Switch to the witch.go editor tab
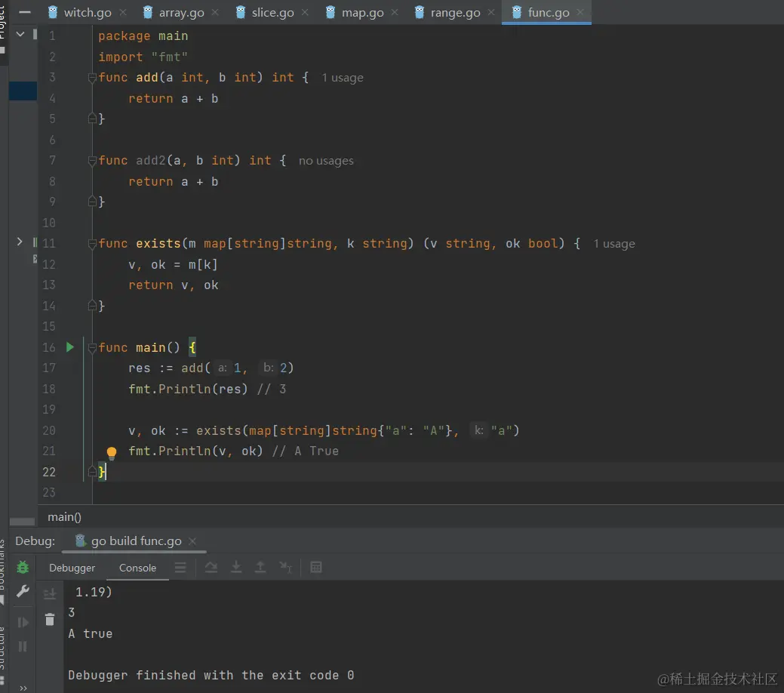The height and width of the screenshot is (693, 784). point(80,13)
